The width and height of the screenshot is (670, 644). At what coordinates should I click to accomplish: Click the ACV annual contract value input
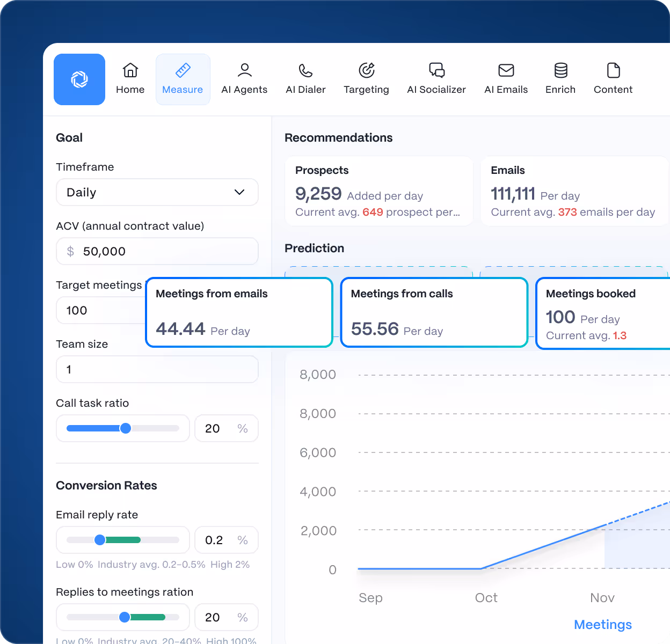(x=157, y=251)
